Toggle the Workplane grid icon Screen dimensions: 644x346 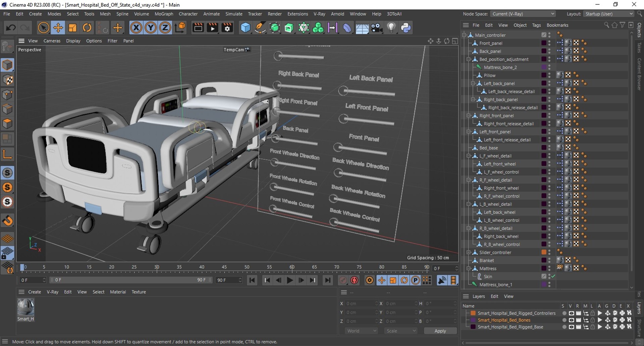7,239
